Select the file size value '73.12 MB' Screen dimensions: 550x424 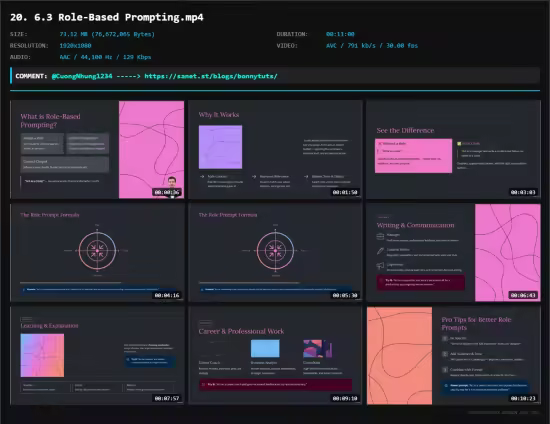[x=75, y=34]
